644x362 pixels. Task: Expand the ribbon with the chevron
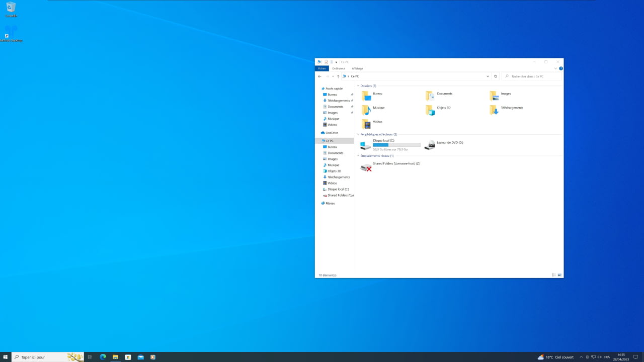pos(555,68)
